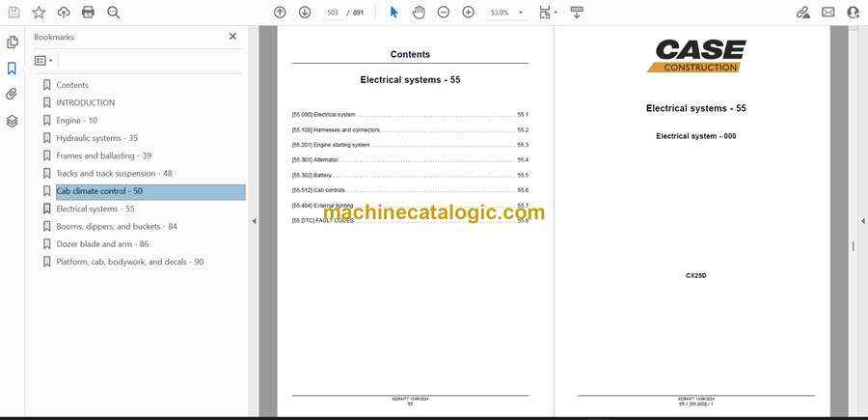Image resolution: width=868 pixels, height=420 pixels.
Task: Open bookmarks options menu dropdown
Action: [x=43, y=61]
